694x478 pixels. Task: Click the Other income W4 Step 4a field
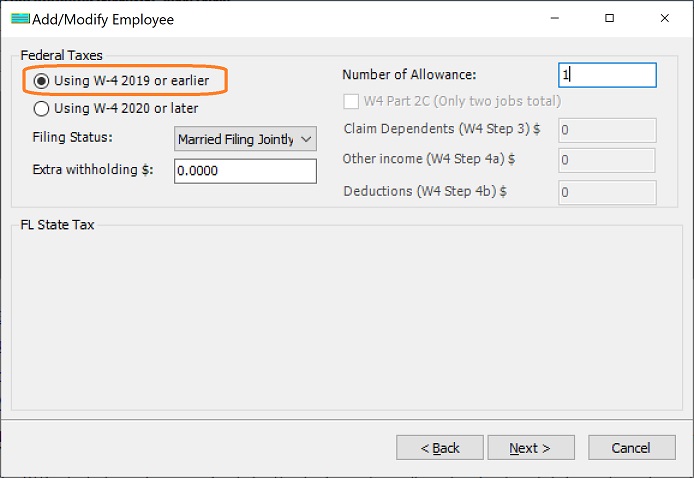606,160
